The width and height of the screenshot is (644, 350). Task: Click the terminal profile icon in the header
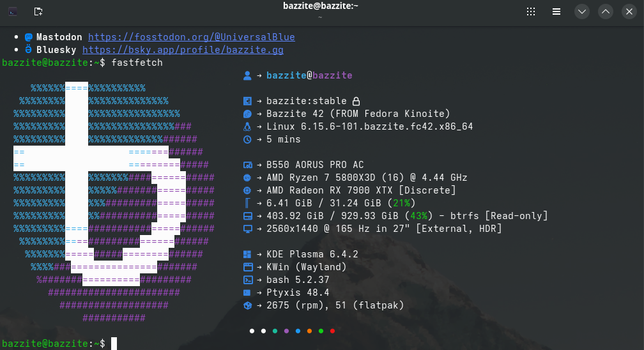pos(13,11)
